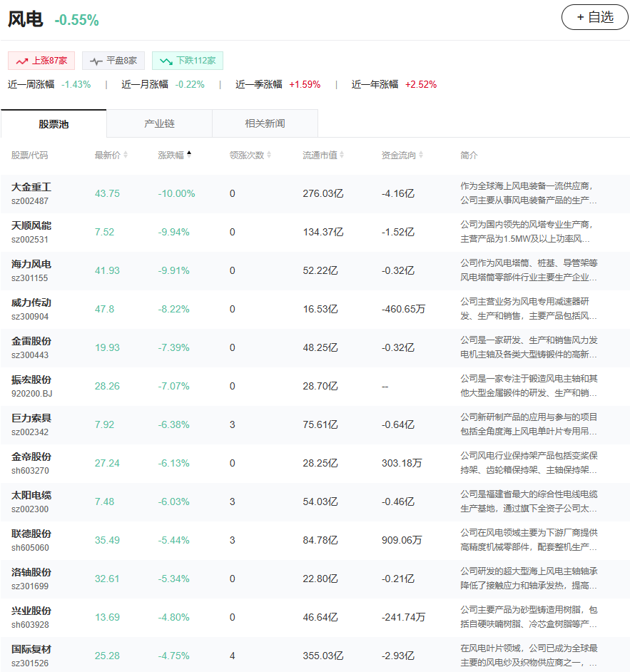Open stock 天顺风能
The width and height of the screenshot is (630, 672).
[x=31, y=226]
